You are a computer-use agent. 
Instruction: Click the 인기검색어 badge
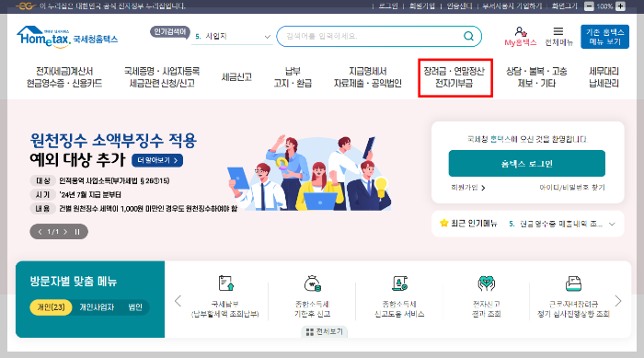[x=169, y=31]
